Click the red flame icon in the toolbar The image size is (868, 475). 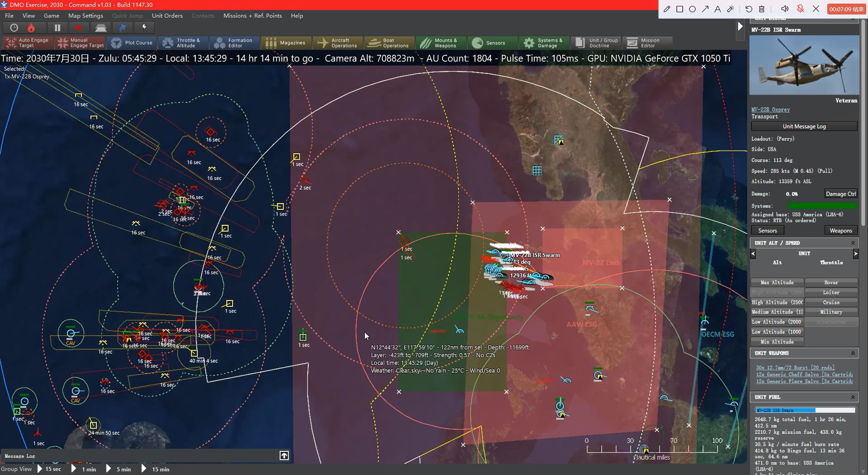31,28
